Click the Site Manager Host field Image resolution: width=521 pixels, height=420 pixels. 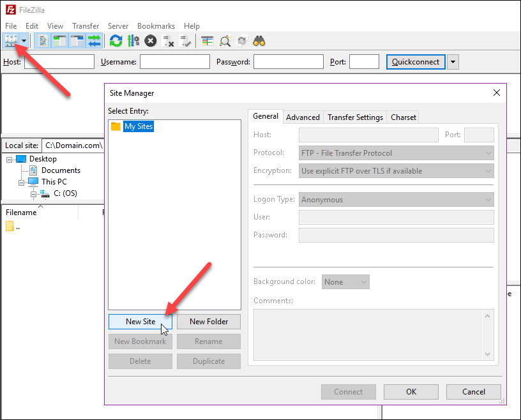click(x=368, y=135)
